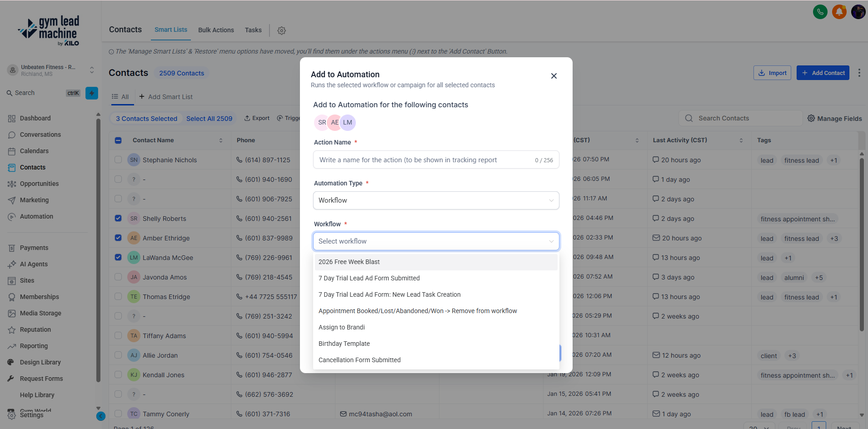The width and height of the screenshot is (868, 429).
Task: Click the Add Contact button
Action: [x=823, y=73]
